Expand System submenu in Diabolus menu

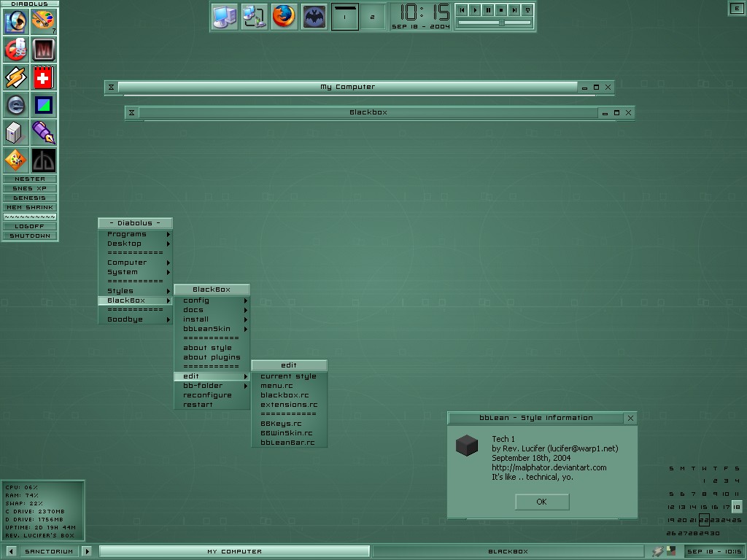point(135,273)
